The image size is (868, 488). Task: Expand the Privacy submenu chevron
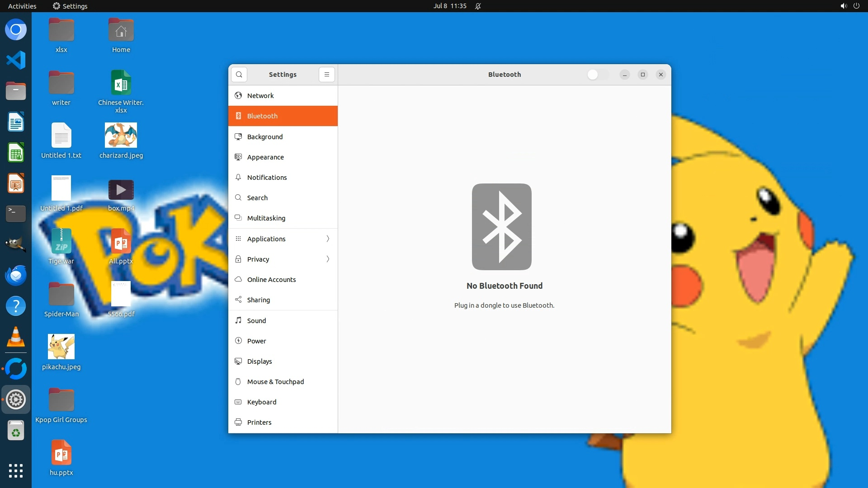pos(328,259)
